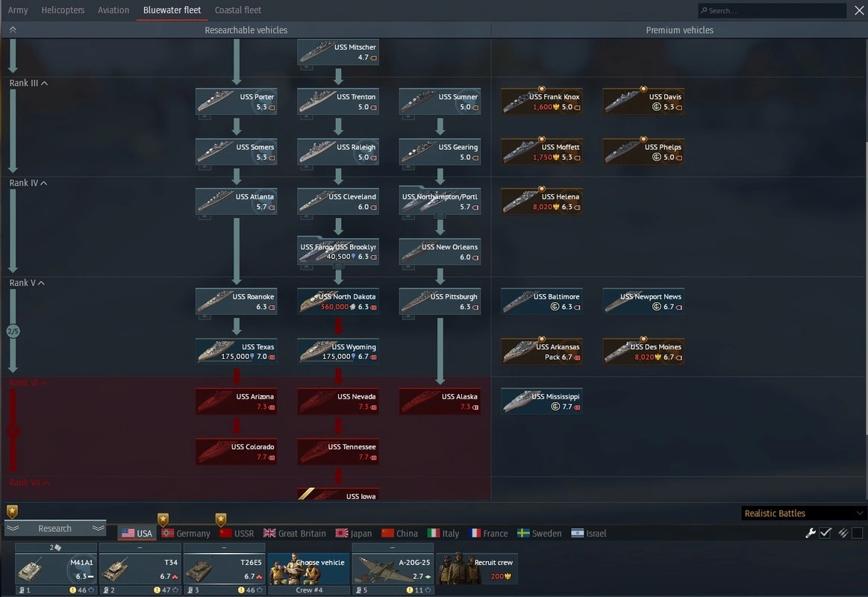Select the USS Sumner ship card
Image resolution: width=868 pixels, height=597 pixels.
point(440,101)
